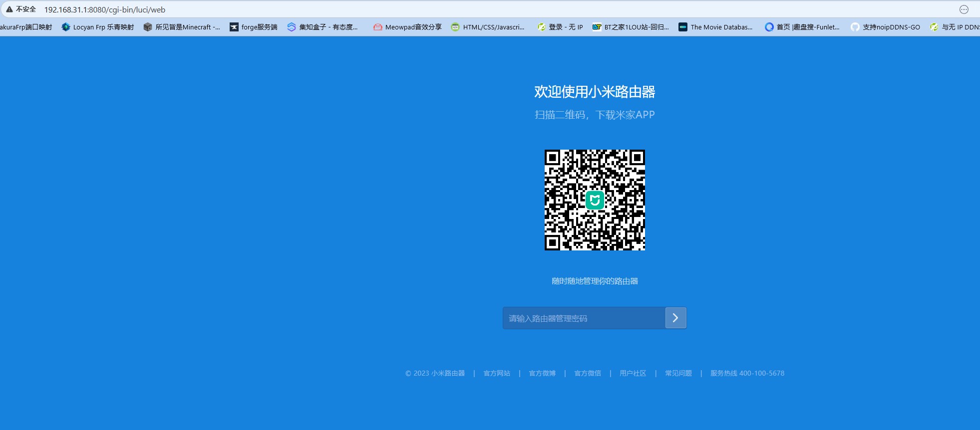
Task: Submit password with the arrow button
Action: pyautogui.click(x=676, y=318)
